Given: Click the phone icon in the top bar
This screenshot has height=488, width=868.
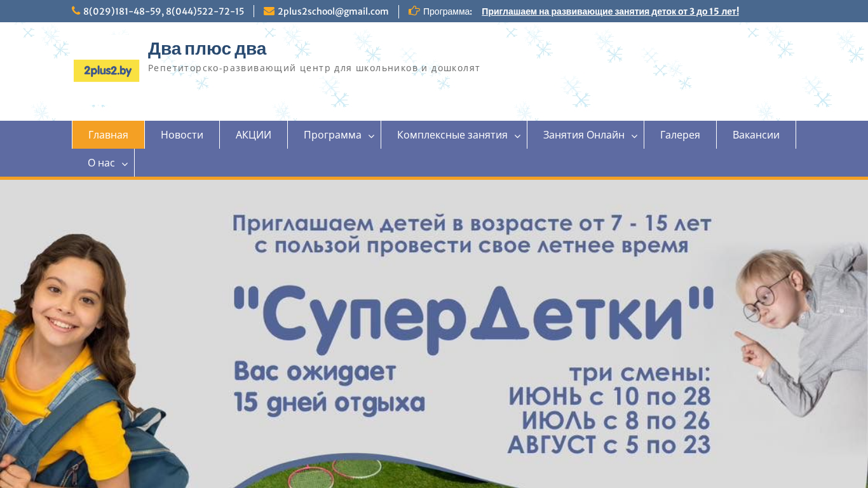Looking at the screenshot, I should point(76,11).
